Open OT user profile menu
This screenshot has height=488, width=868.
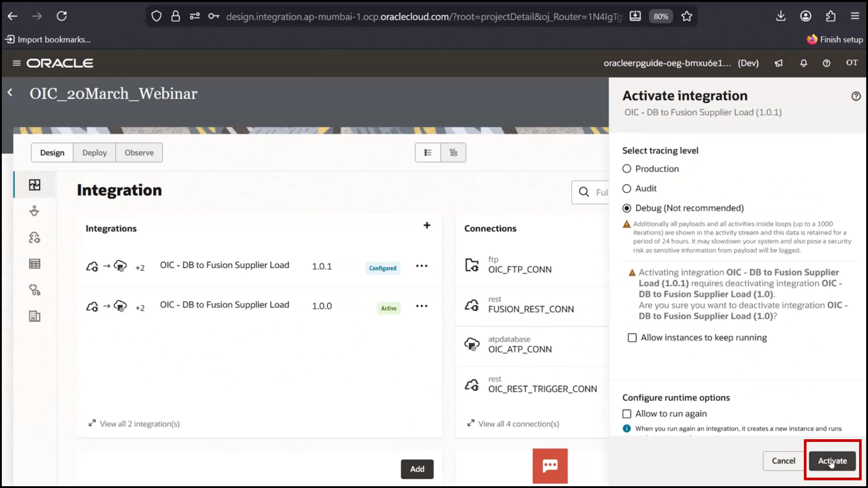click(x=852, y=63)
